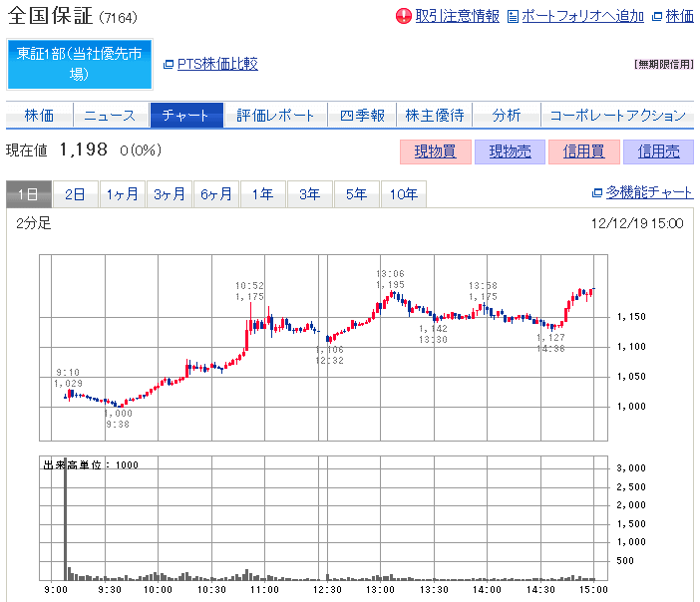Switch to the 株価 tab

point(40,116)
